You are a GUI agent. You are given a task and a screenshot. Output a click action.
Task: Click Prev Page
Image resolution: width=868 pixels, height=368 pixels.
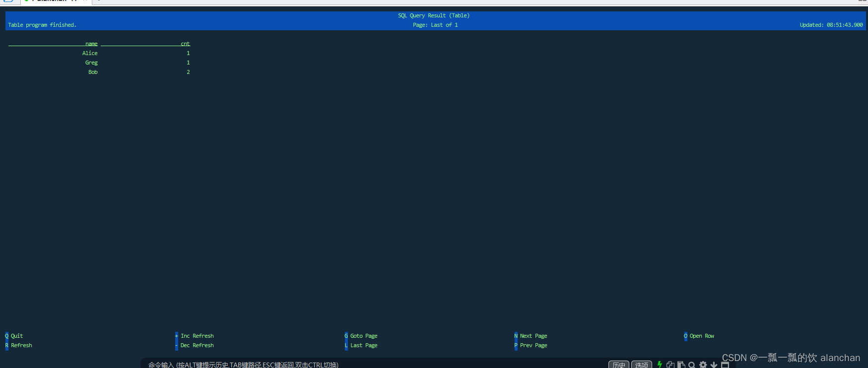click(x=534, y=345)
